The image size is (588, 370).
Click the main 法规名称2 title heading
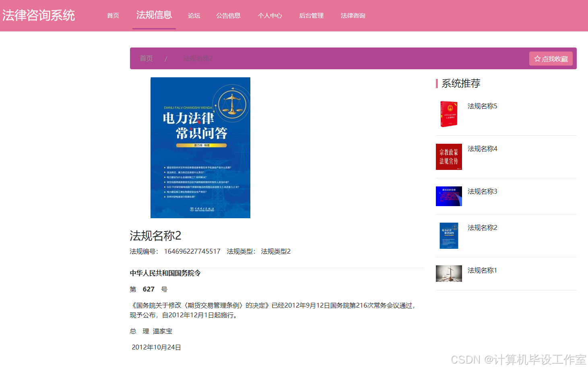[155, 236]
